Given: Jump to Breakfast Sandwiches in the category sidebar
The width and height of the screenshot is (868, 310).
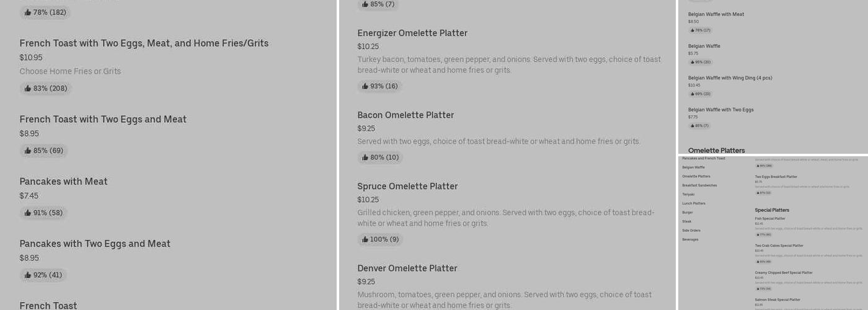Looking at the screenshot, I should coord(699,185).
